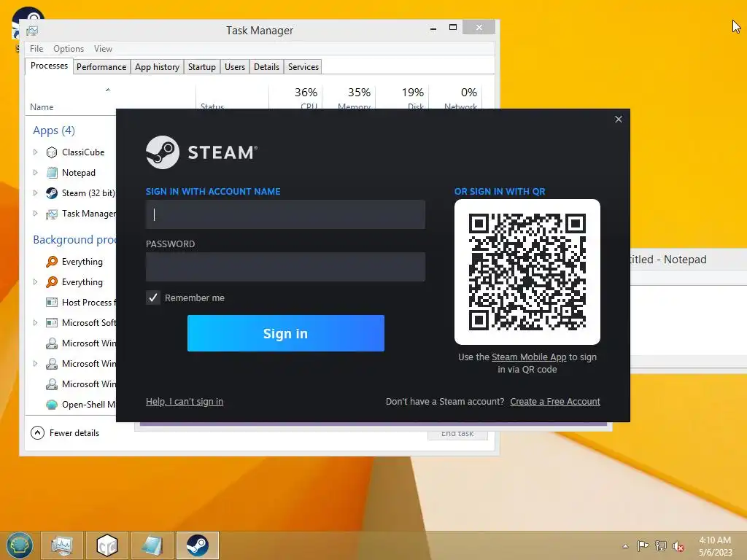Switch to the App history tab
Image resolution: width=747 pixels, height=560 pixels.
point(158,67)
